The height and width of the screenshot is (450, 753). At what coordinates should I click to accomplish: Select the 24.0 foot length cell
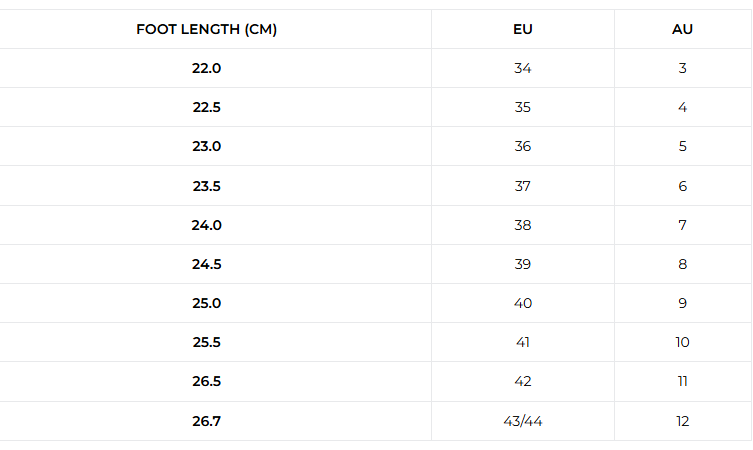[206, 225]
